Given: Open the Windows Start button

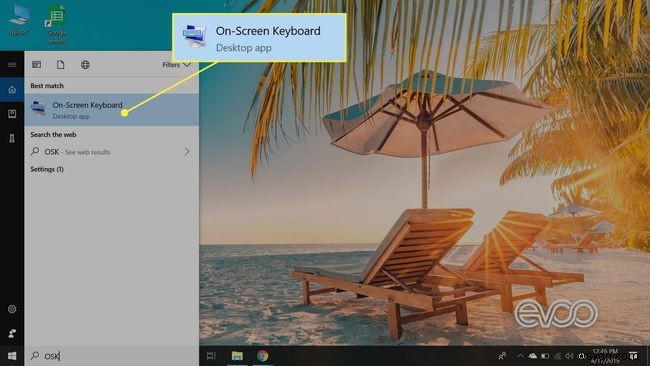Looking at the screenshot, I should (12, 356).
